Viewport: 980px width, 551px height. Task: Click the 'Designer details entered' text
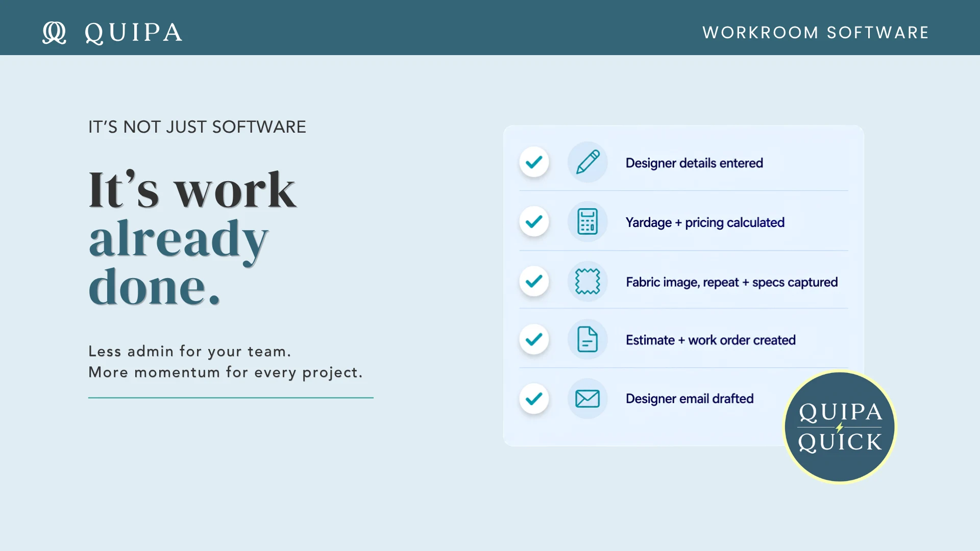point(694,163)
